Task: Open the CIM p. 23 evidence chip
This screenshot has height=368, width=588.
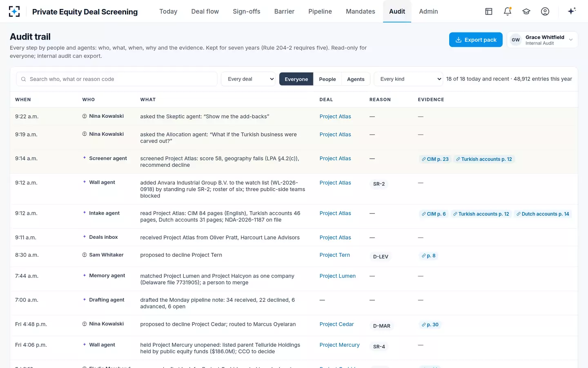Action: (435, 159)
